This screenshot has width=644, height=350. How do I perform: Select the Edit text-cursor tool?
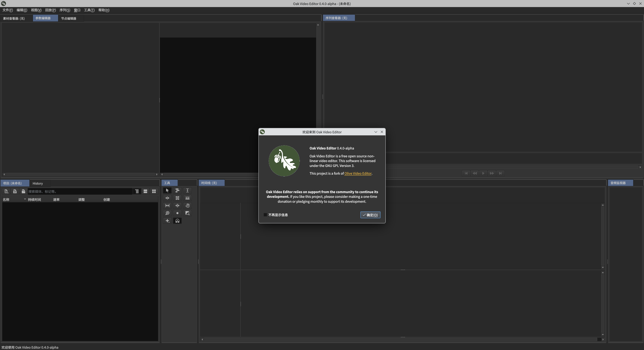[187, 190]
